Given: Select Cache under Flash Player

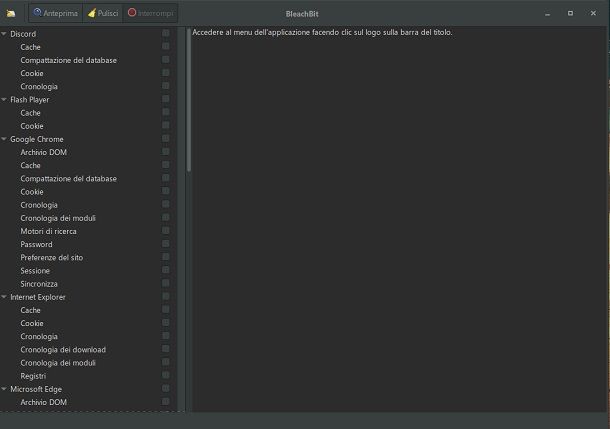Looking at the screenshot, I should (30, 113).
